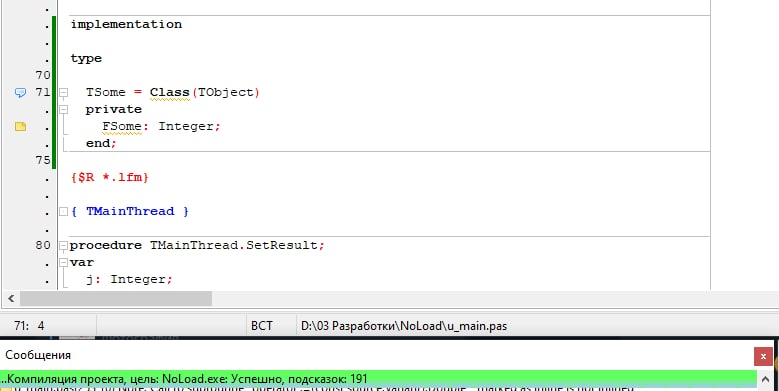Image resolution: width=779 pixels, height=391 pixels.
Task: Click the word implementation in code
Action: [x=126, y=24]
